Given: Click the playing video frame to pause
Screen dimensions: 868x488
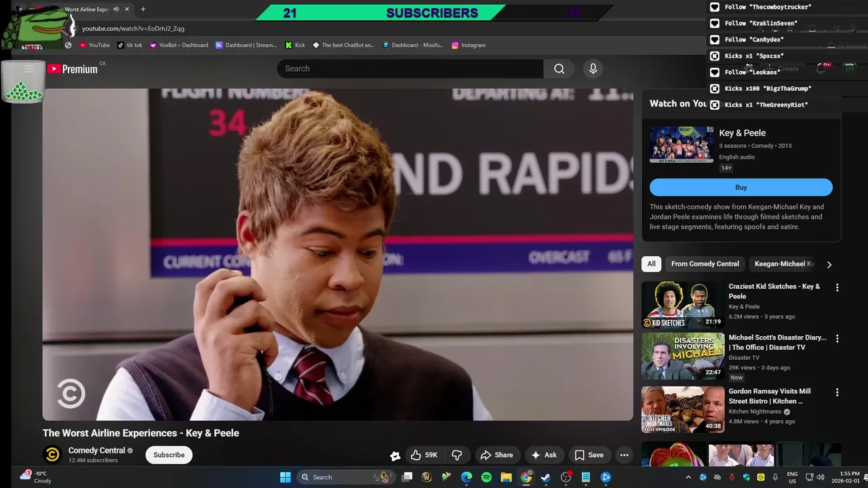Looking at the screenshot, I should [x=338, y=254].
